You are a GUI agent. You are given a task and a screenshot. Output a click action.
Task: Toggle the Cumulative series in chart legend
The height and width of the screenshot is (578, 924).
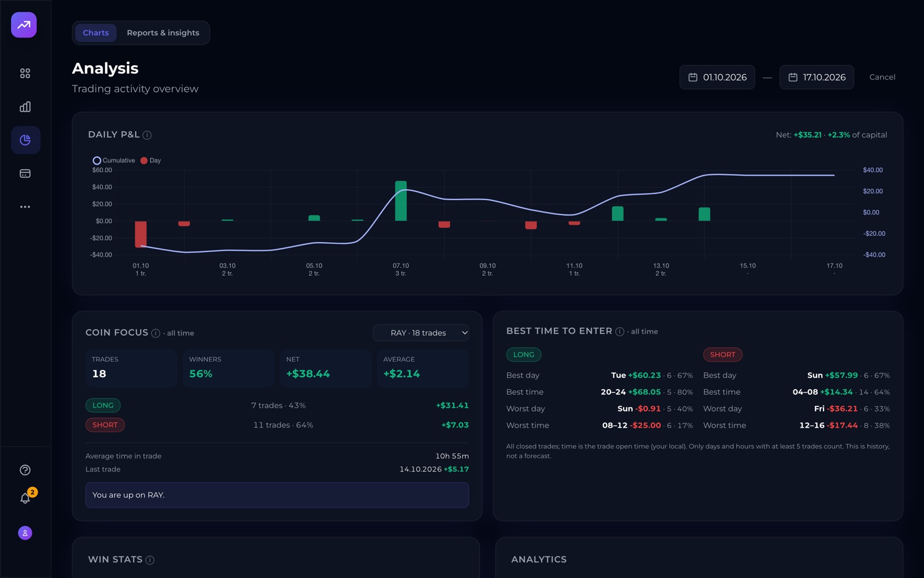click(114, 161)
